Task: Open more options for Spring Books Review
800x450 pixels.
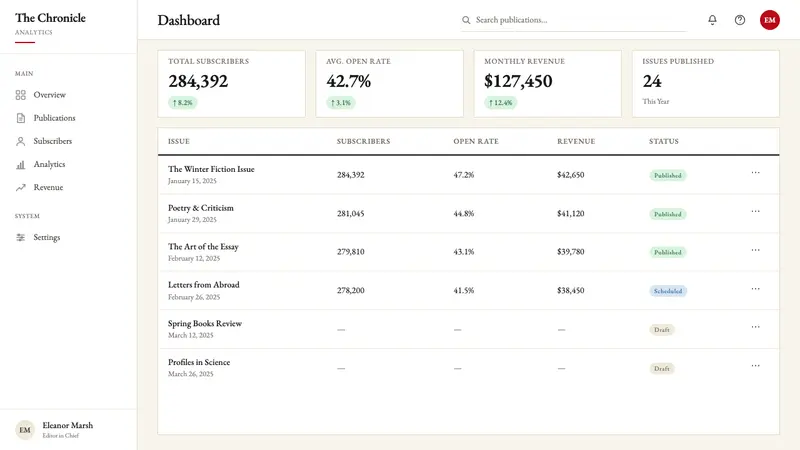Action: click(x=755, y=327)
